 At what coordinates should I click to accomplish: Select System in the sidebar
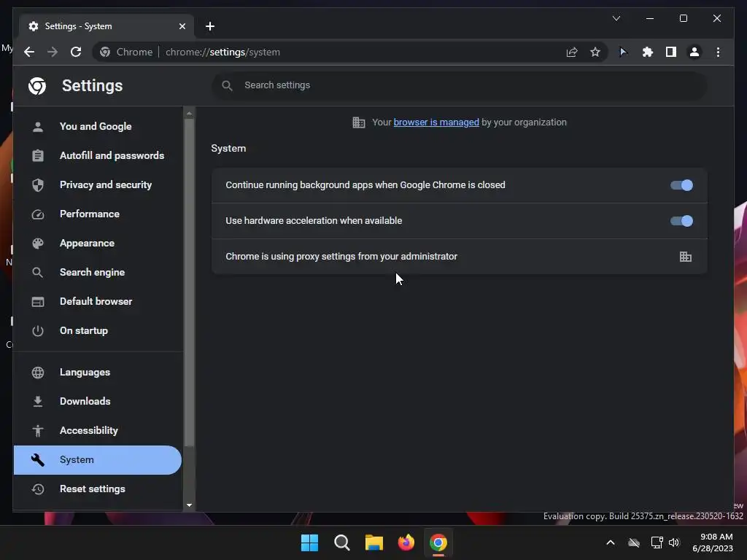click(98, 459)
